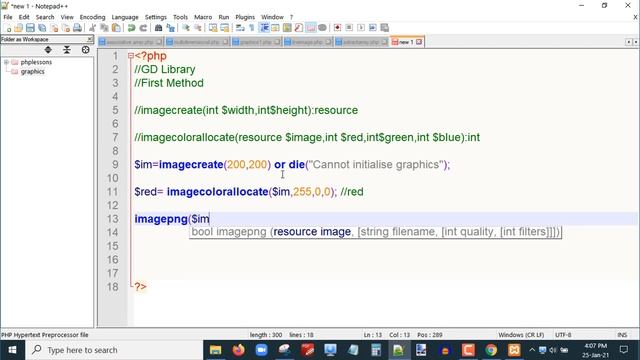
Task: Fold all folders in workspace panel
Action: tap(67, 50)
